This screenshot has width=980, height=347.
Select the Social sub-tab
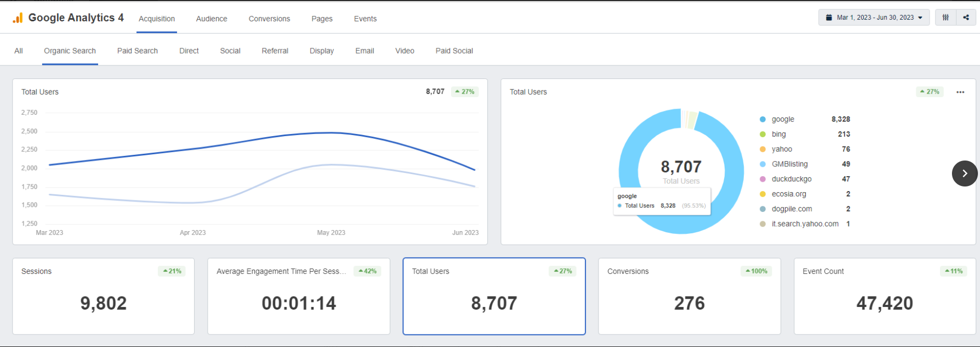[230, 51]
